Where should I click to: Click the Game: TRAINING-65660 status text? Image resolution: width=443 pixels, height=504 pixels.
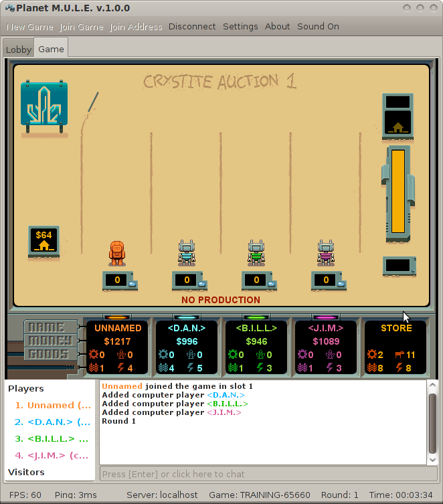click(x=260, y=495)
